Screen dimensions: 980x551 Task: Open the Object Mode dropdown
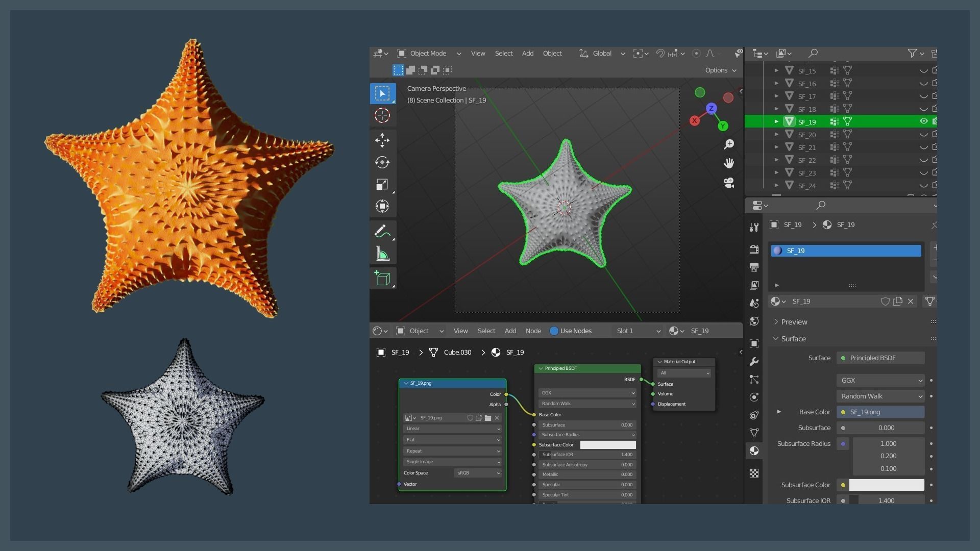(x=429, y=53)
